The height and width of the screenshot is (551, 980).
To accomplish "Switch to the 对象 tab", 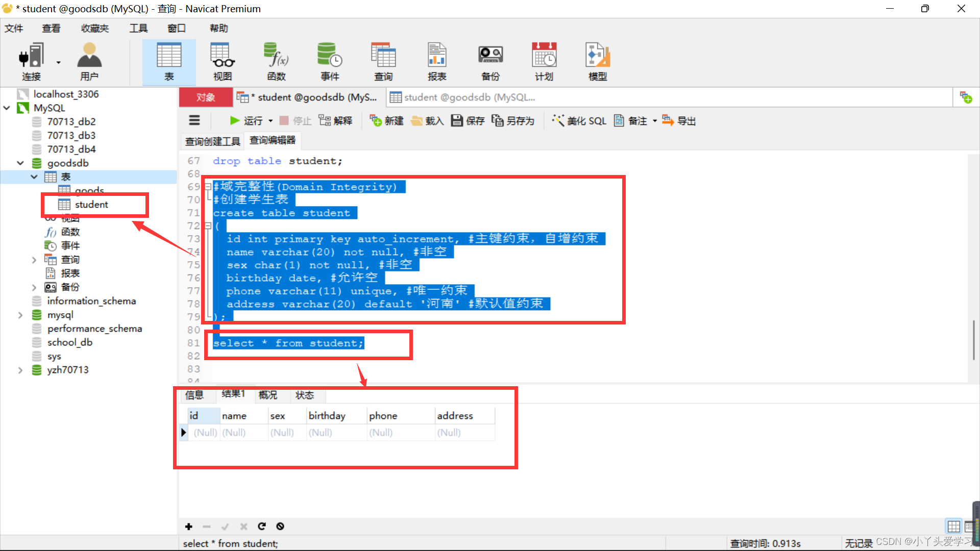I will (x=206, y=97).
